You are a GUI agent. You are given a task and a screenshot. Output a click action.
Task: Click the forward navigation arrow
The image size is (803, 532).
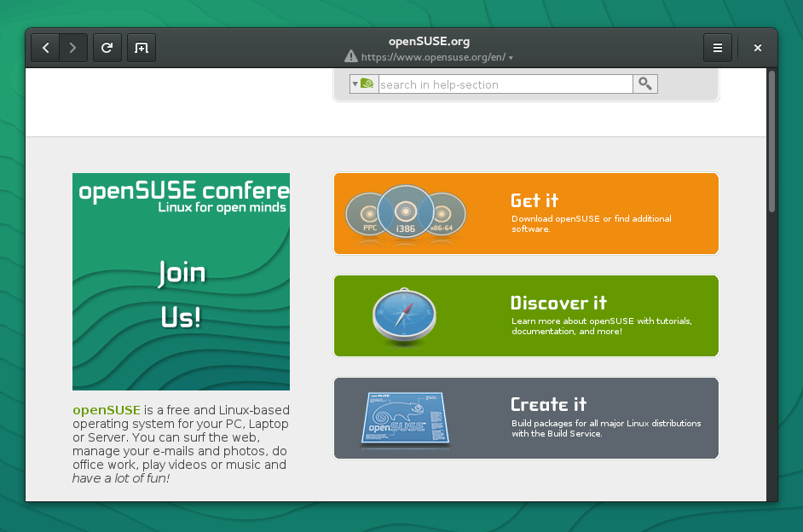(x=73, y=48)
